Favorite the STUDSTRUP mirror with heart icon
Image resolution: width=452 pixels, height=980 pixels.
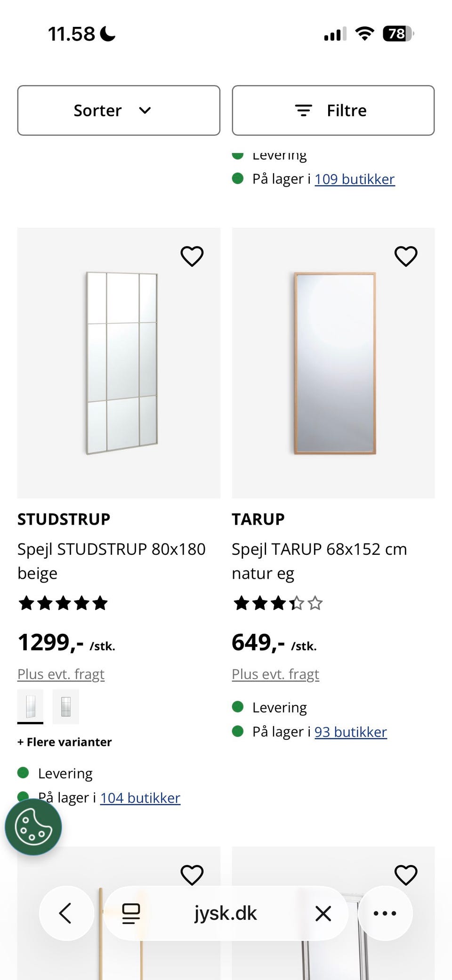click(x=192, y=256)
